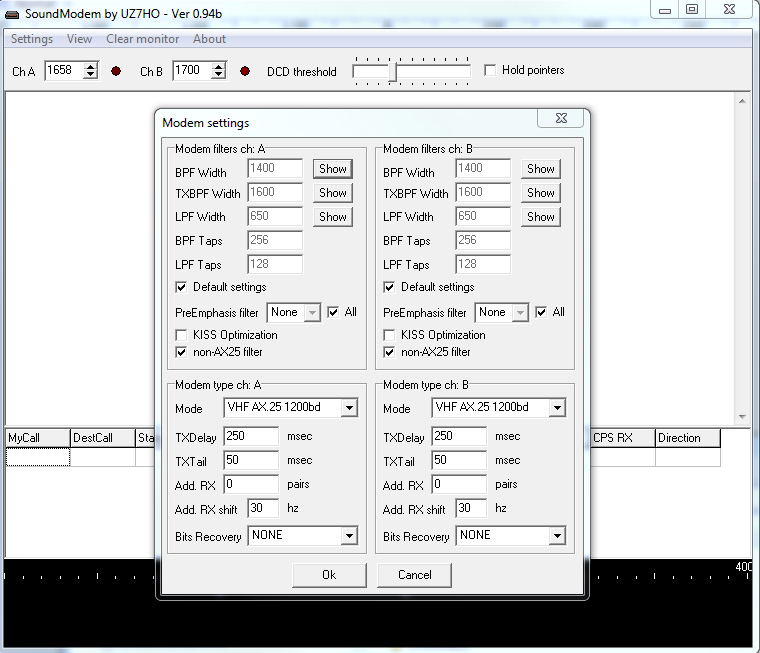Viewport: 760px width, 653px height.
Task: Click the MyCall column header
Action: [38, 438]
